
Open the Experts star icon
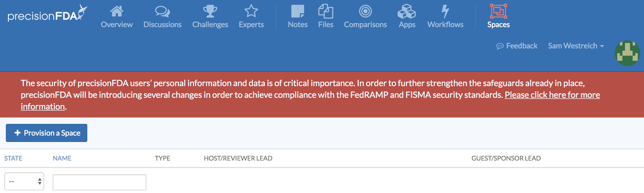(x=251, y=11)
